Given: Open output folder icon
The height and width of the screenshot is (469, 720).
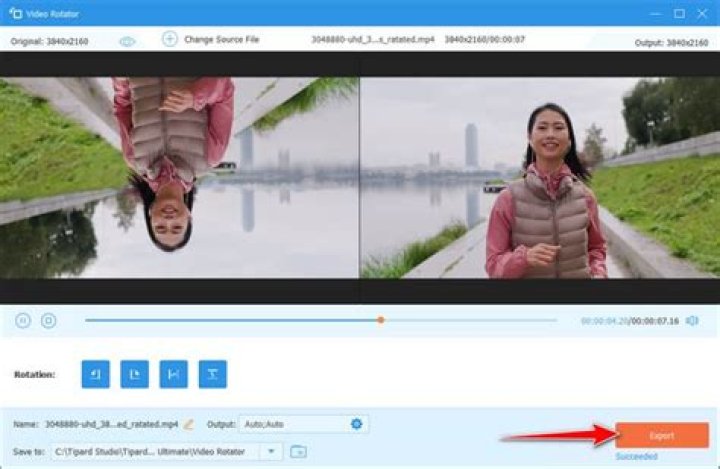Looking at the screenshot, I should point(298,452).
